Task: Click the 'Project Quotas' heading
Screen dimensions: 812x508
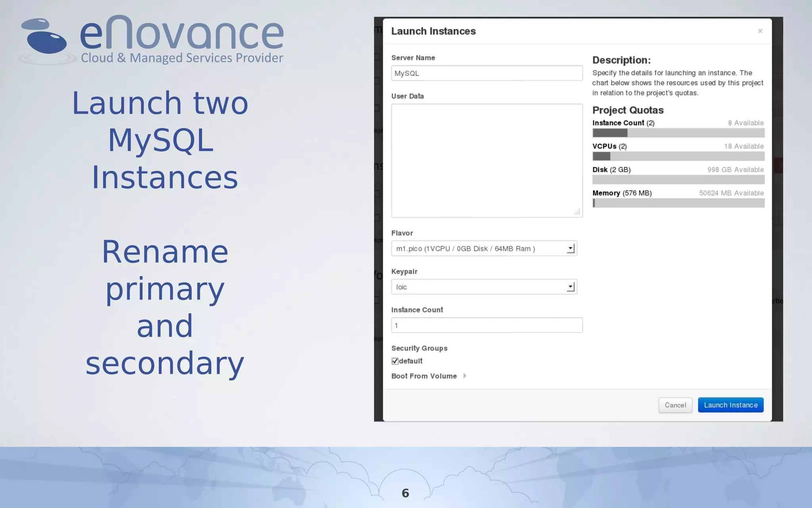Action: click(x=628, y=110)
